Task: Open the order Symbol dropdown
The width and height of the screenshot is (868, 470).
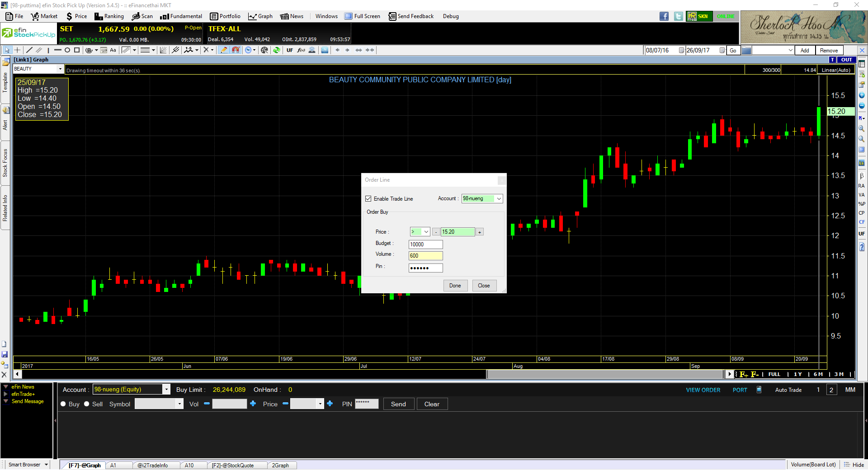Action: pyautogui.click(x=179, y=404)
